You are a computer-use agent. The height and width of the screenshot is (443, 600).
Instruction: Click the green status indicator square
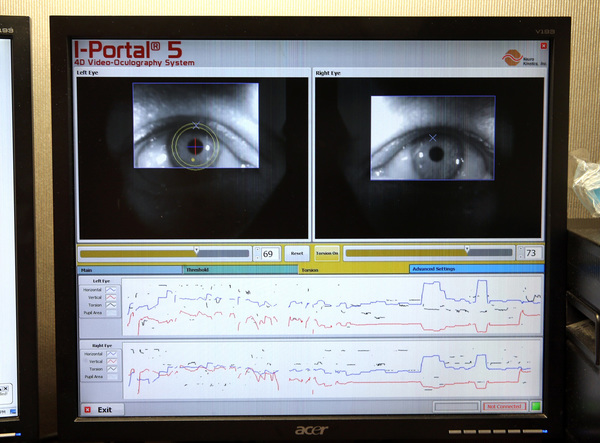tap(535, 406)
